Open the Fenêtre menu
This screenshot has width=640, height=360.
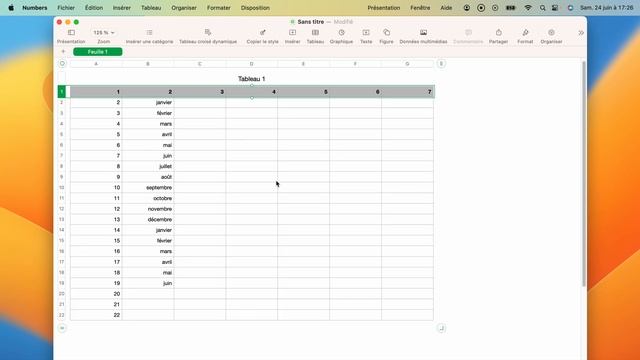[x=420, y=8]
